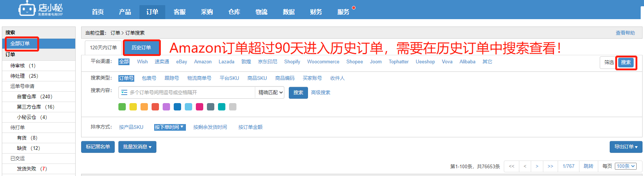Open 小秘云仓 (4) sidebar item

click(39, 117)
